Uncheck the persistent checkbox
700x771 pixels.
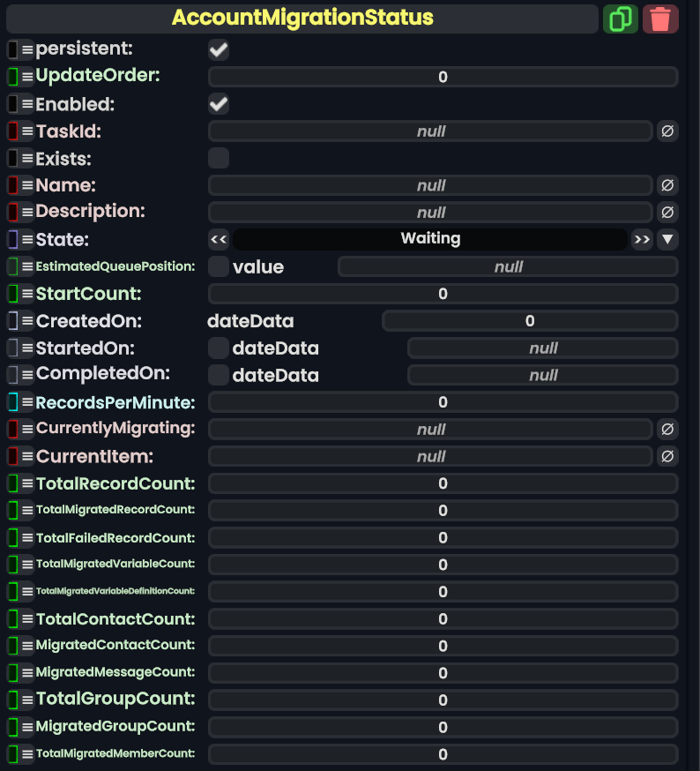219,50
